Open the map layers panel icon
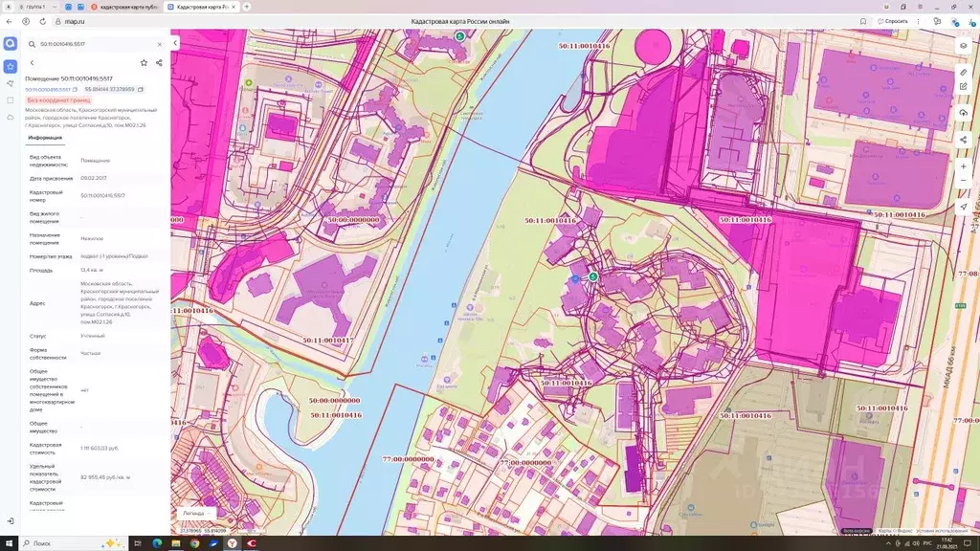 point(962,45)
